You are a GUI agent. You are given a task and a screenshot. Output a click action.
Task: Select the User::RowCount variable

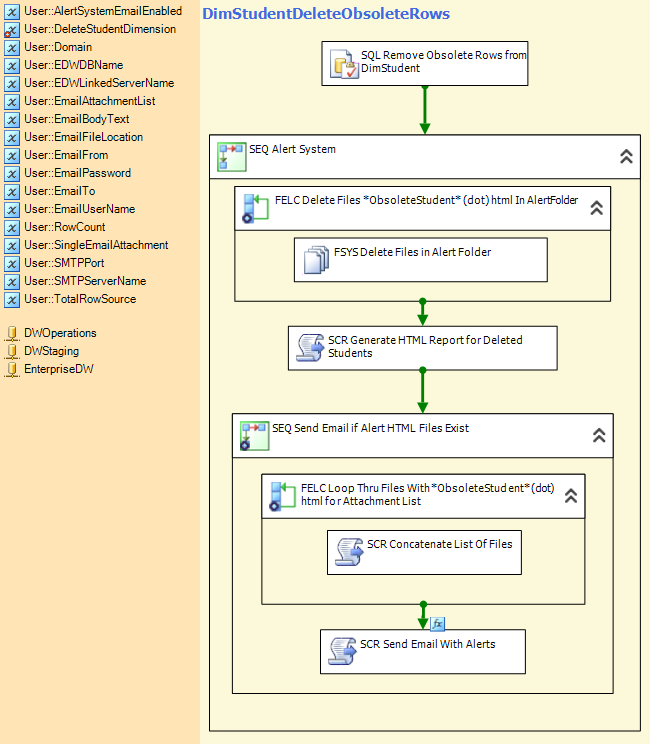65,227
